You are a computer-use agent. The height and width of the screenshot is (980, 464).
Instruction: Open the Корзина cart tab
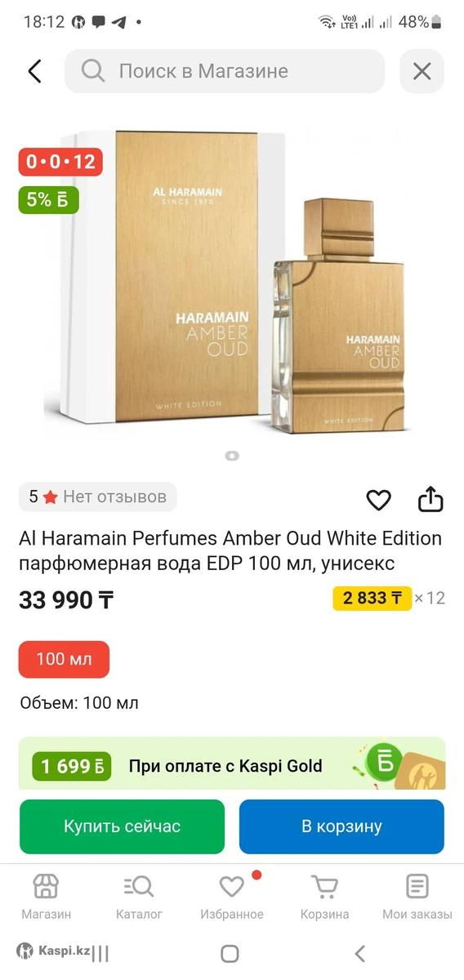pos(324,896)
